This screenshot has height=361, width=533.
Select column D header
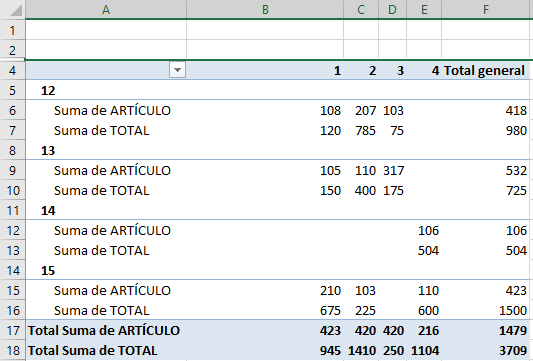393,10
